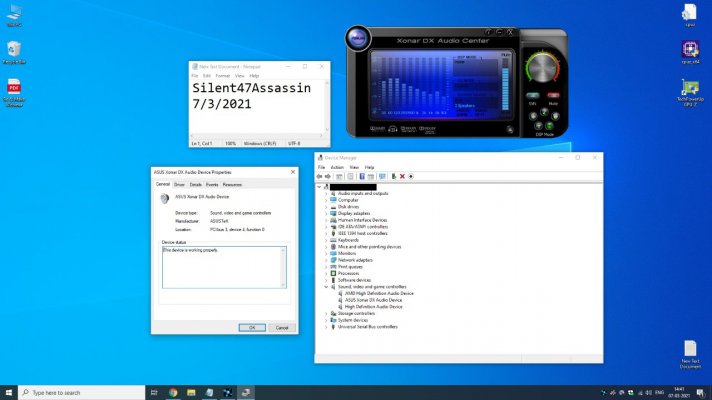Select AMD High Definition Audio Device entry
This screenshot has width=712, height=400.
point(379,294)
